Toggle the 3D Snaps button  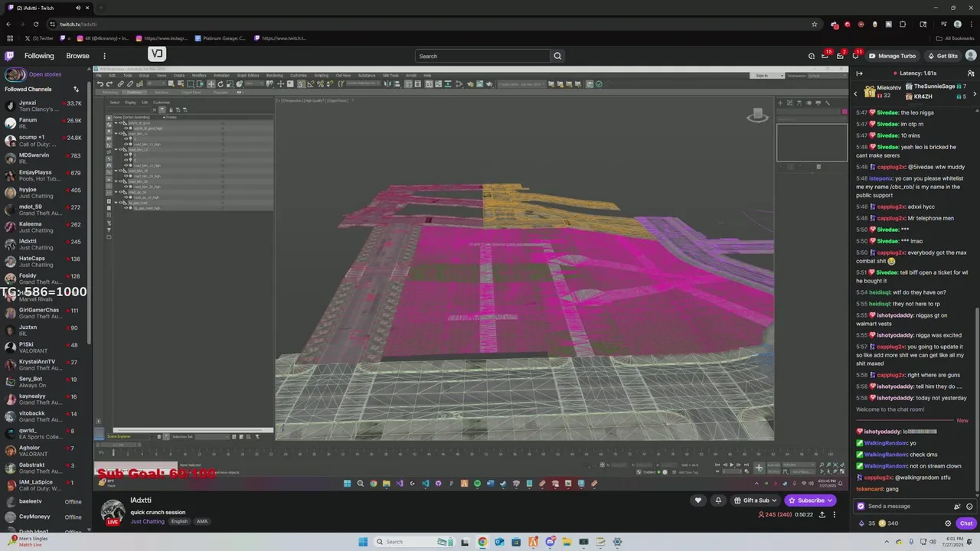pyautogui.click(x=300, y=84)
